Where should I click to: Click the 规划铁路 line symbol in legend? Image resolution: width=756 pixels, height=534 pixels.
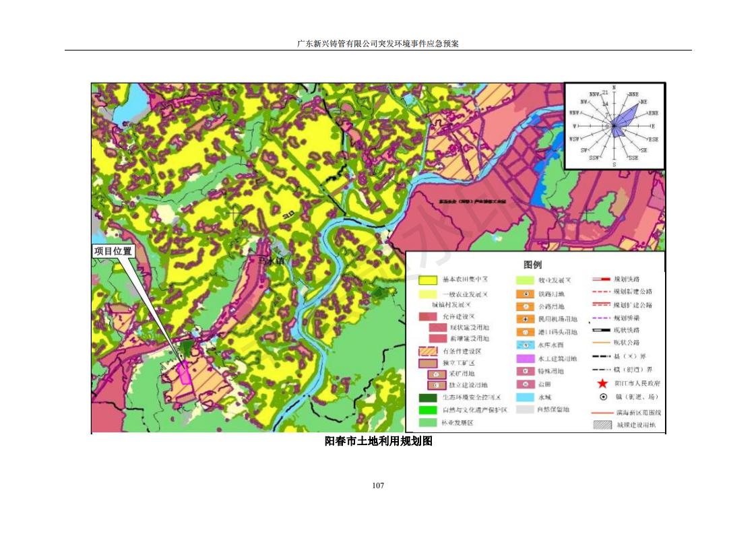coord(601,279)
